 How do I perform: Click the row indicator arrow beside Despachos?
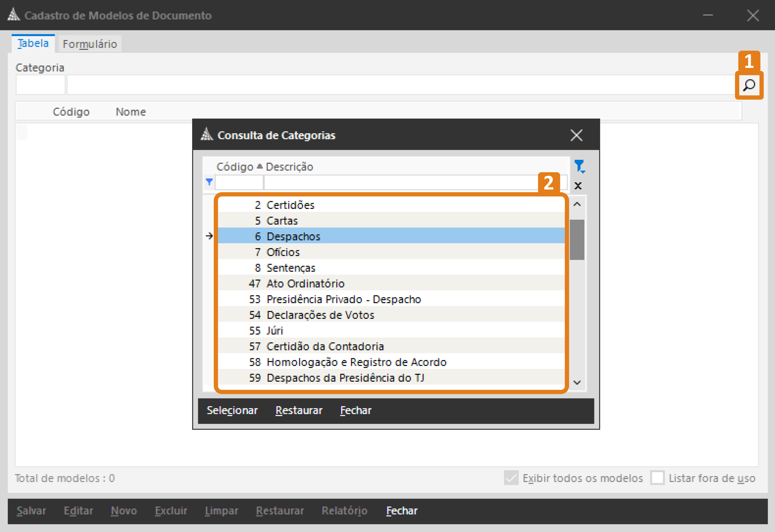coord(209,236)
